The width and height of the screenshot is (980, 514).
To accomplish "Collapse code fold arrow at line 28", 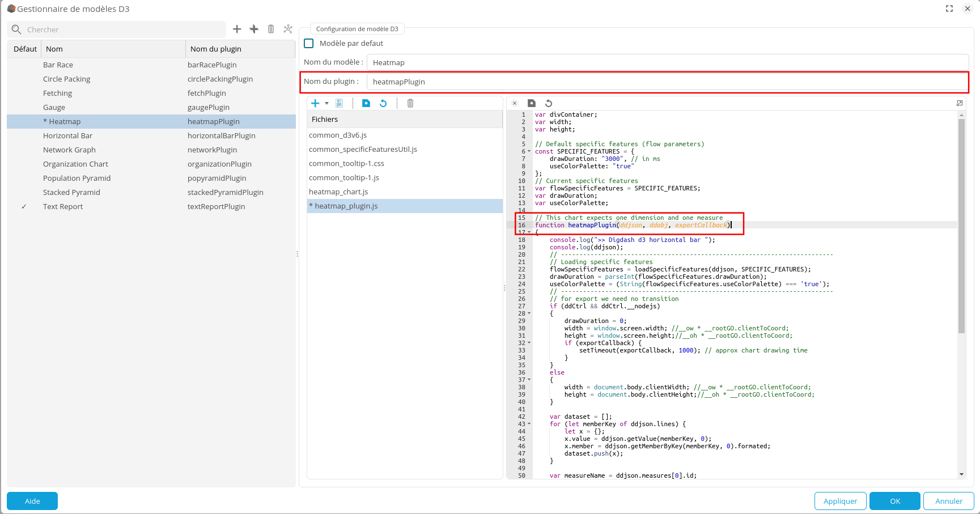I will (529, 313).
